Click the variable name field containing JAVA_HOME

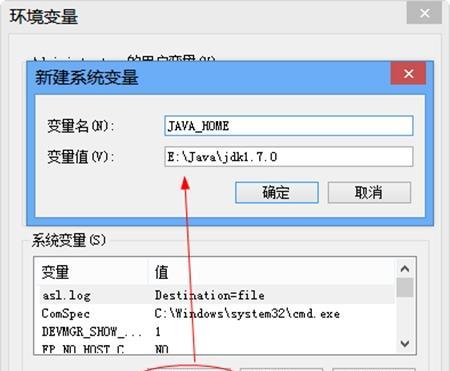pyautogui.click(x=289, y=126)
